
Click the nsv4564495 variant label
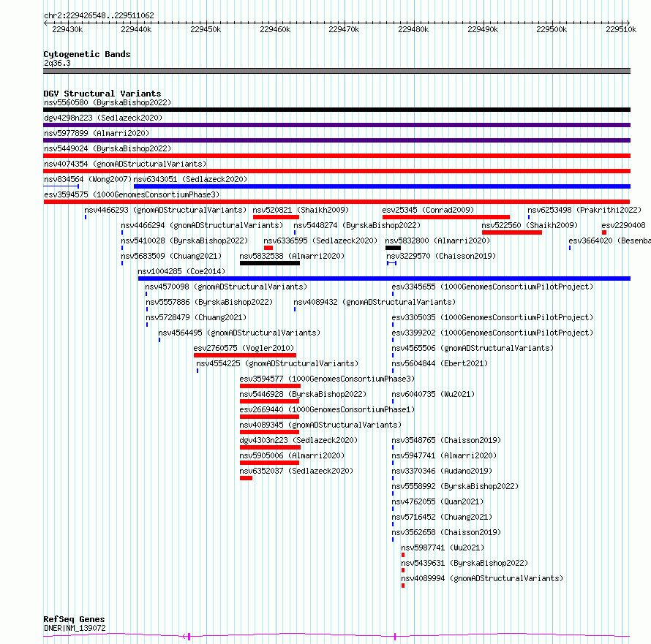click(240, 333)
